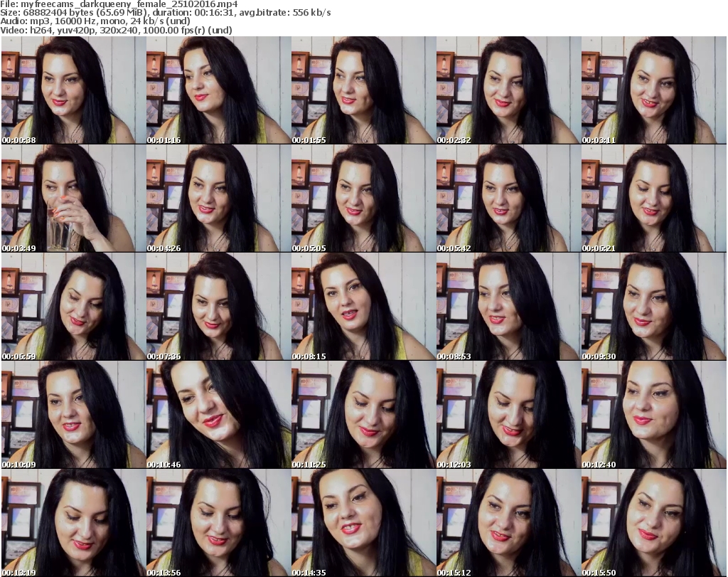This screenshot has height=577, width=728.
Task: Select the thumbnail stamped 00:08:15
Action: click(363, 307)
